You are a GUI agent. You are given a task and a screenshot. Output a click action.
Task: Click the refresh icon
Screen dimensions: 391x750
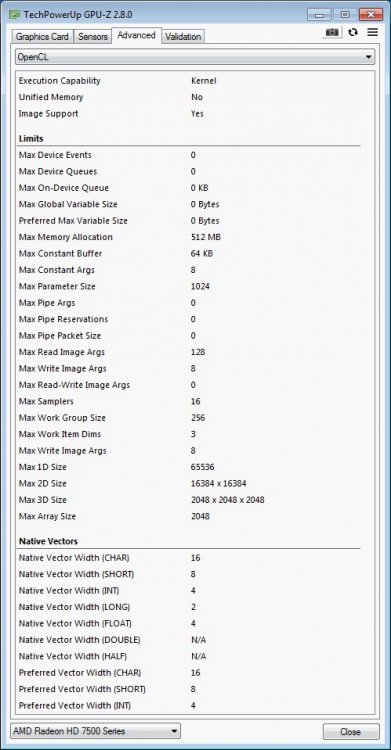353,33
